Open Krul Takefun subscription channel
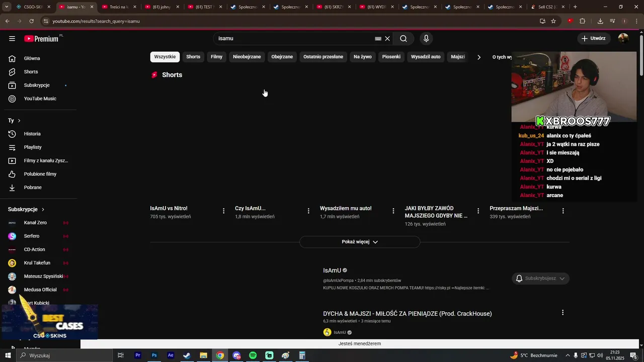The image size is (644, 362). click(x=38, y=263)
